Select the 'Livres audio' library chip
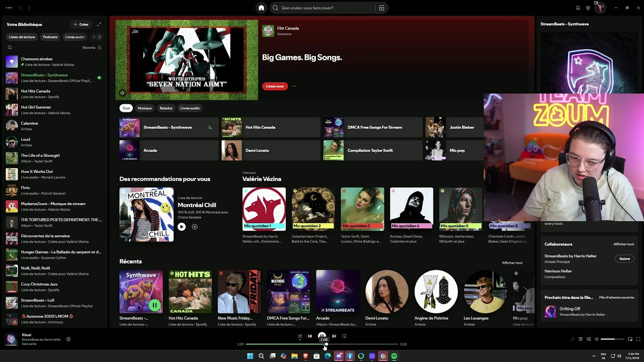Image resolution: width=644 pixels, height=362 pixels. [x=75, y=37]
